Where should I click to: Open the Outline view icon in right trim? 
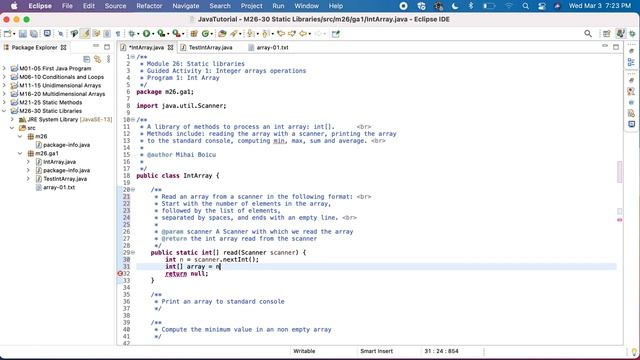pyautogui.click(x=631, y=62)
